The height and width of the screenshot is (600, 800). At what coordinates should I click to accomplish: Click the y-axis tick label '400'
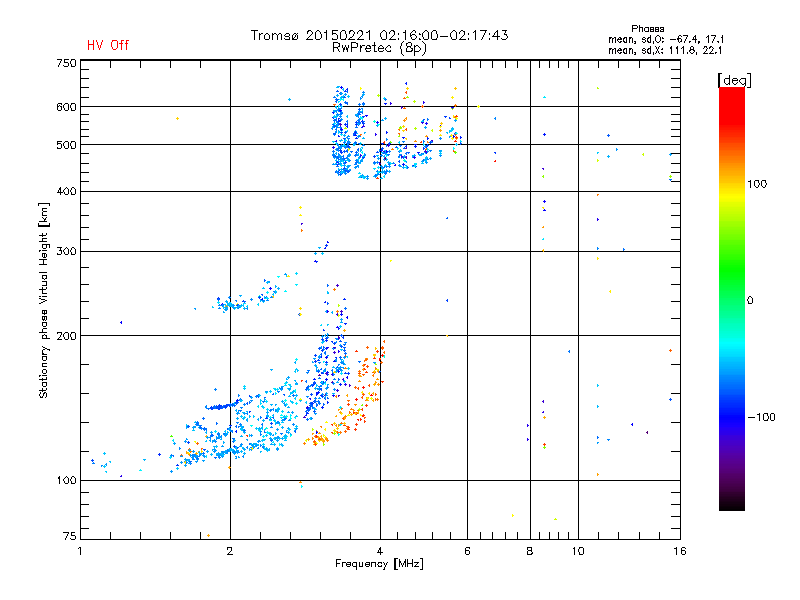point(67,191)
